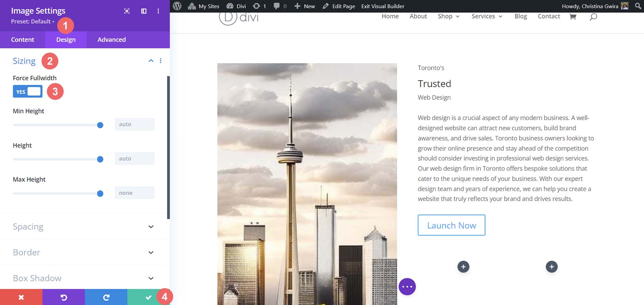
Task: Click Exit Visual Builder link
Action: [383, 6]
